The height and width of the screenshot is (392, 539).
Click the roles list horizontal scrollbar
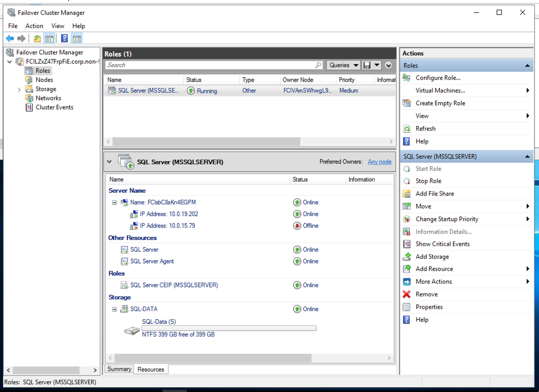[x=206, y=141]
